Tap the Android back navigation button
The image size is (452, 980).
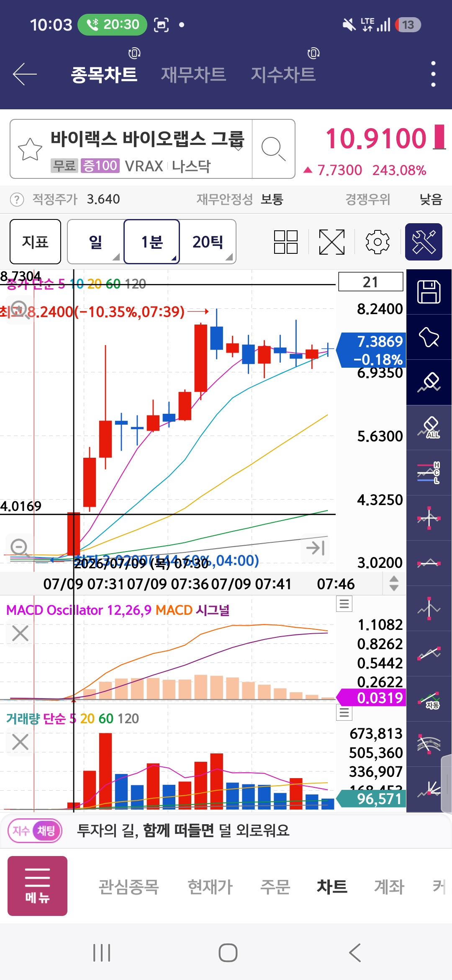355,953
